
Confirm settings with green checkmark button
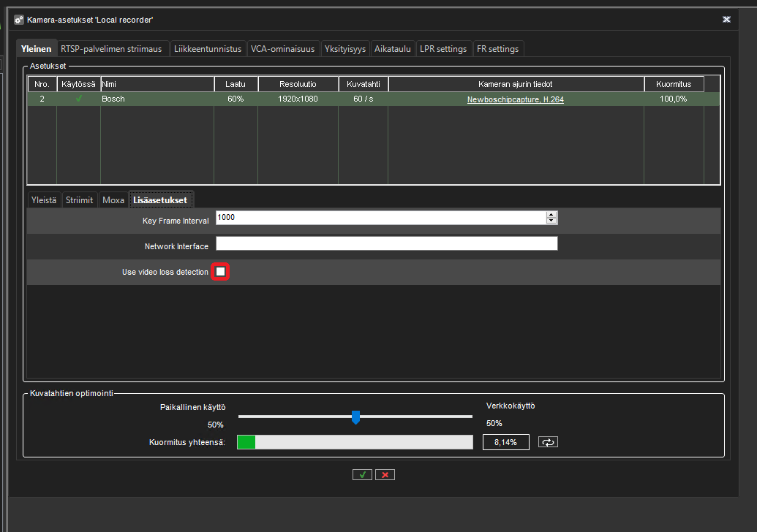362,474
